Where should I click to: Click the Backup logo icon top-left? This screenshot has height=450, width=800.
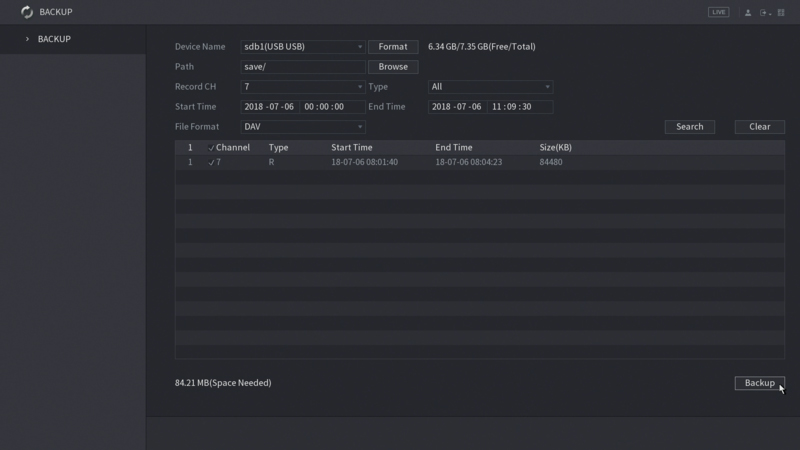[27, 12]
